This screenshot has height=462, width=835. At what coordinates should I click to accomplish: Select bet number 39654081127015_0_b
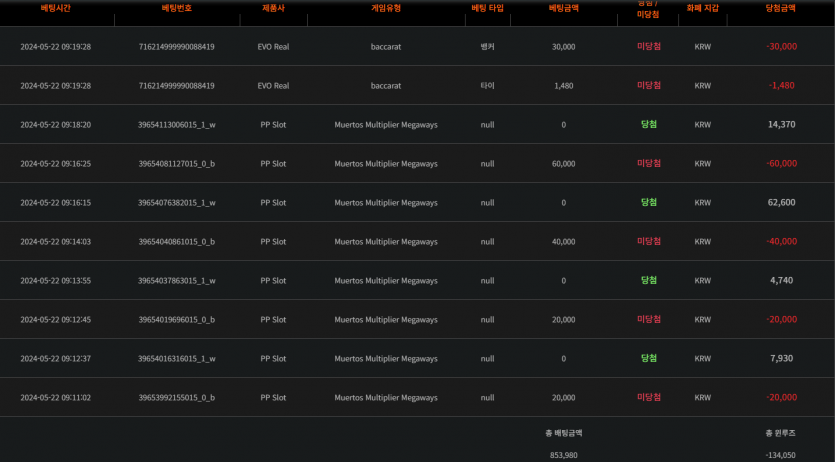click(x=177, y=163)
